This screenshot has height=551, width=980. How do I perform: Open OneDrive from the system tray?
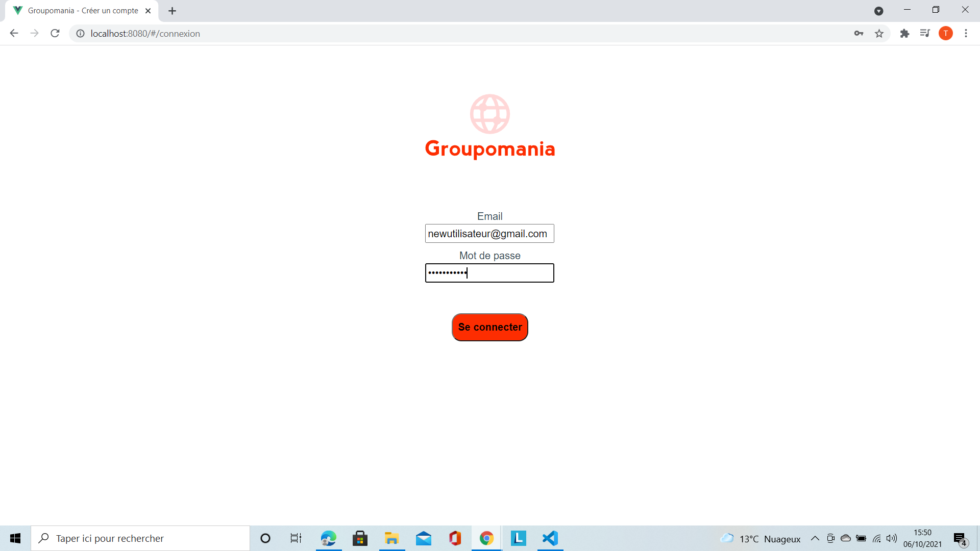(x=846, y=538)
